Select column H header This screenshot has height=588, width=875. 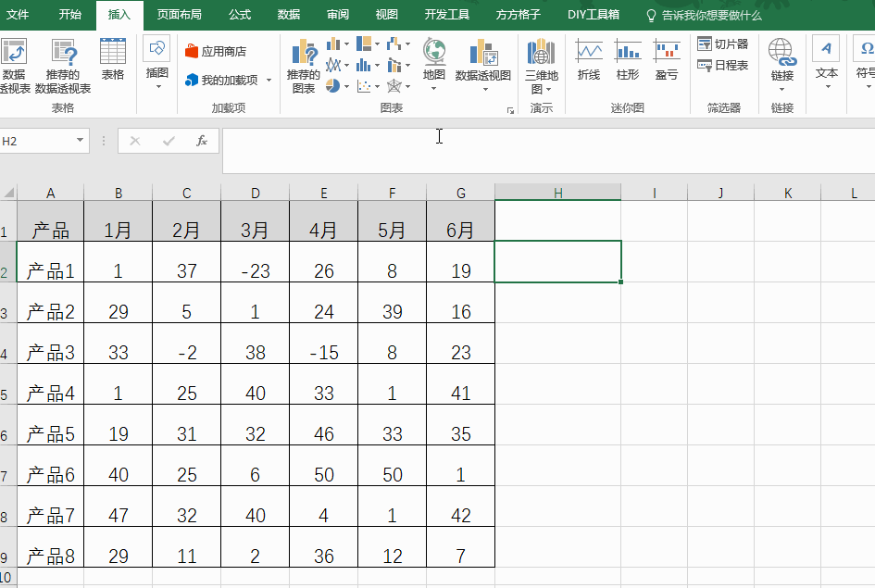pos(557,193)
